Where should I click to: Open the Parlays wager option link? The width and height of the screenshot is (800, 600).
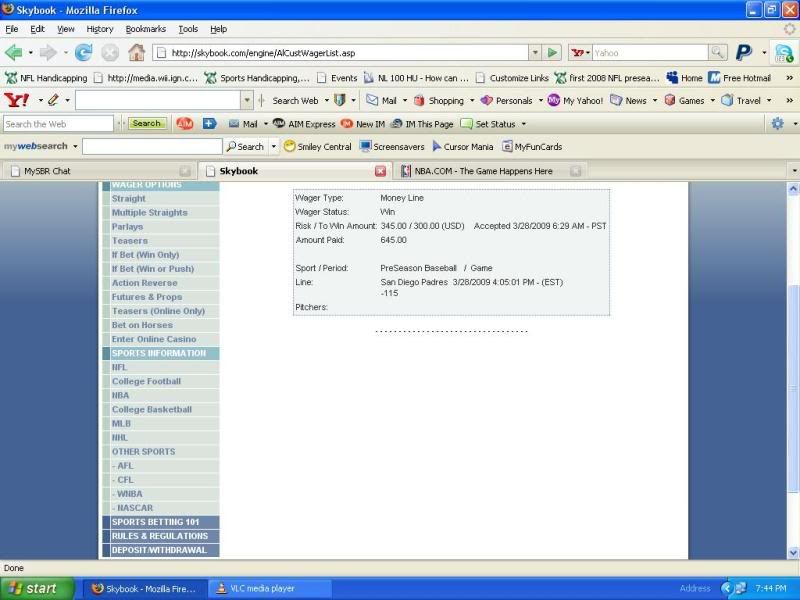coord(127,227)
